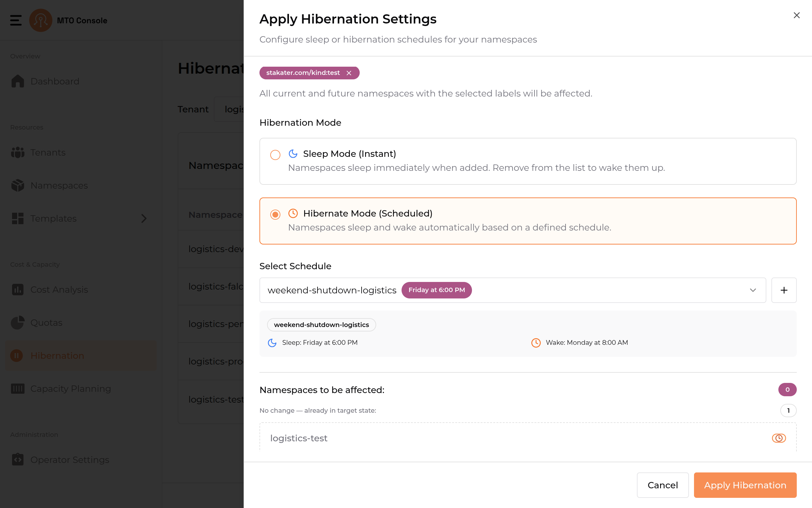Click the no-change count badge 1
Screen dimensions: 812x508
(x=788, y=411)
